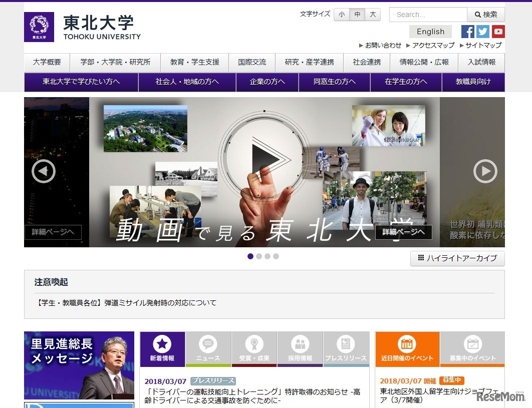
Task: Click the 募集中のイベント checkmark calendar icon
Action: (x=473, y=344)
